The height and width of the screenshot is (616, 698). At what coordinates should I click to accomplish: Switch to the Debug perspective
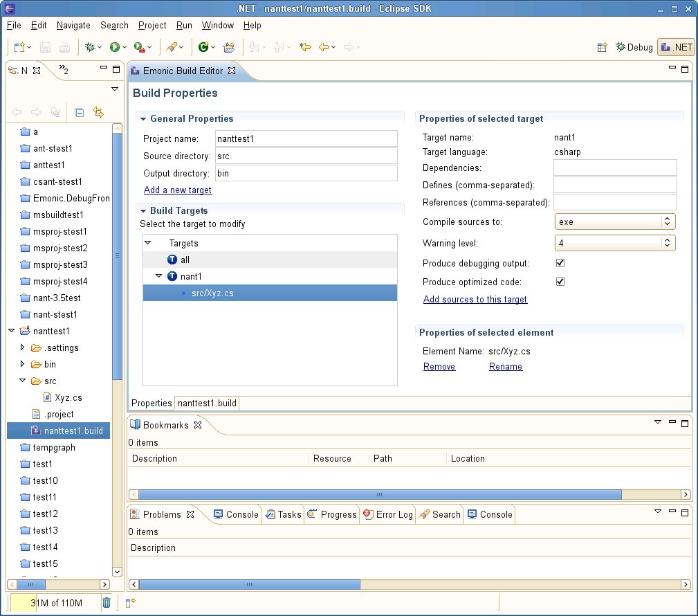[634, 47]
